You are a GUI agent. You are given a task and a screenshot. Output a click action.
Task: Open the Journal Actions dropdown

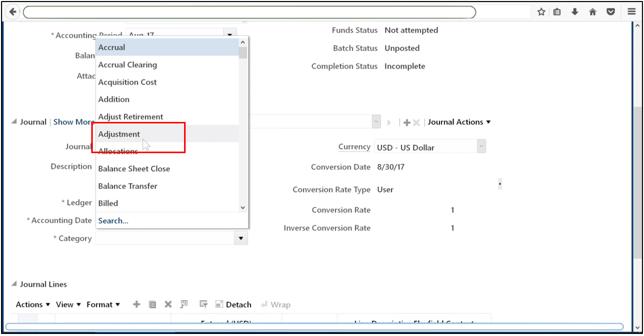pyautogui.click(x=459, y=122)
